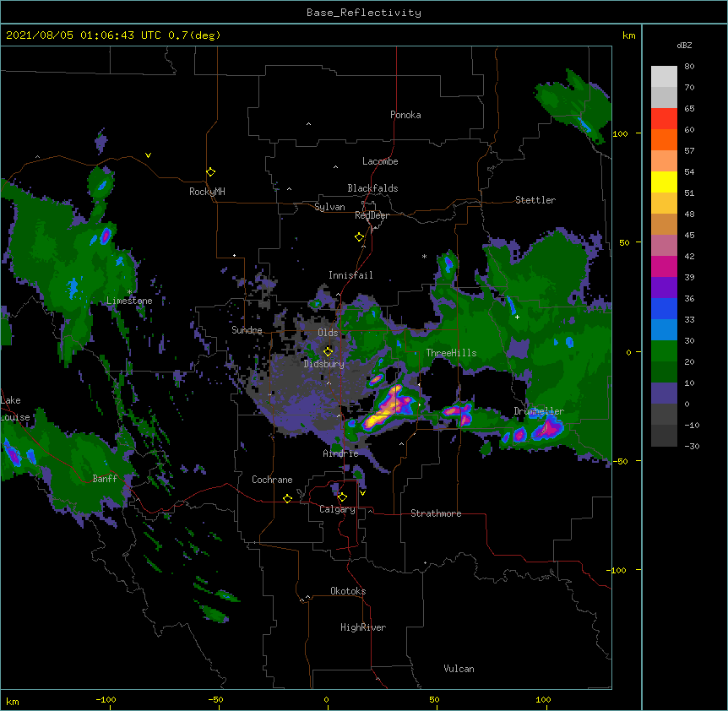Click the Olds city label
The width and height of the screenshot is (728, 711).
pyautogui.click(x=328, y=333)
